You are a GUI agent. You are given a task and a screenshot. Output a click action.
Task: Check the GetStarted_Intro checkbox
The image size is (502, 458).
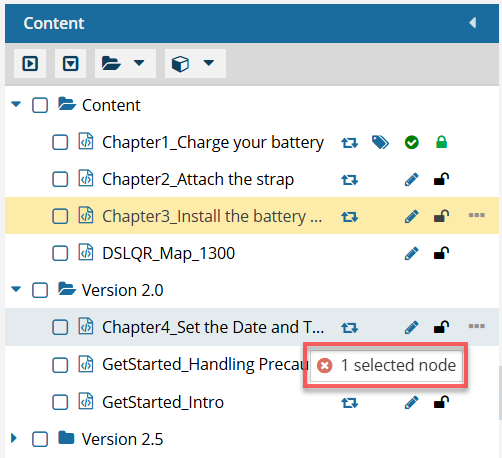pyautogui.click(x=60, y=402)
